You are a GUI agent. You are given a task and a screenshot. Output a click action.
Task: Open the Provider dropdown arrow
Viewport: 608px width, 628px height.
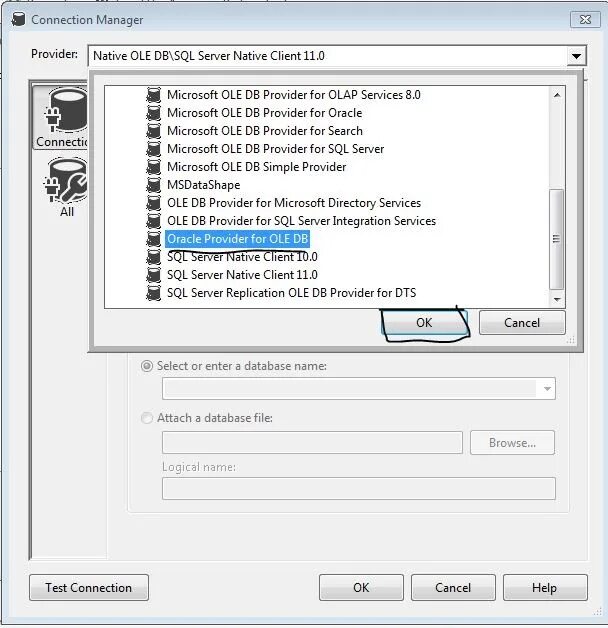[576, 56]
